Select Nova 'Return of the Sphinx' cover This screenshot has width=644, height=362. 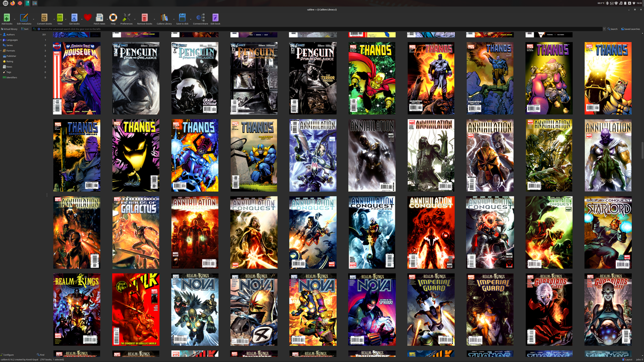[372, 309]
